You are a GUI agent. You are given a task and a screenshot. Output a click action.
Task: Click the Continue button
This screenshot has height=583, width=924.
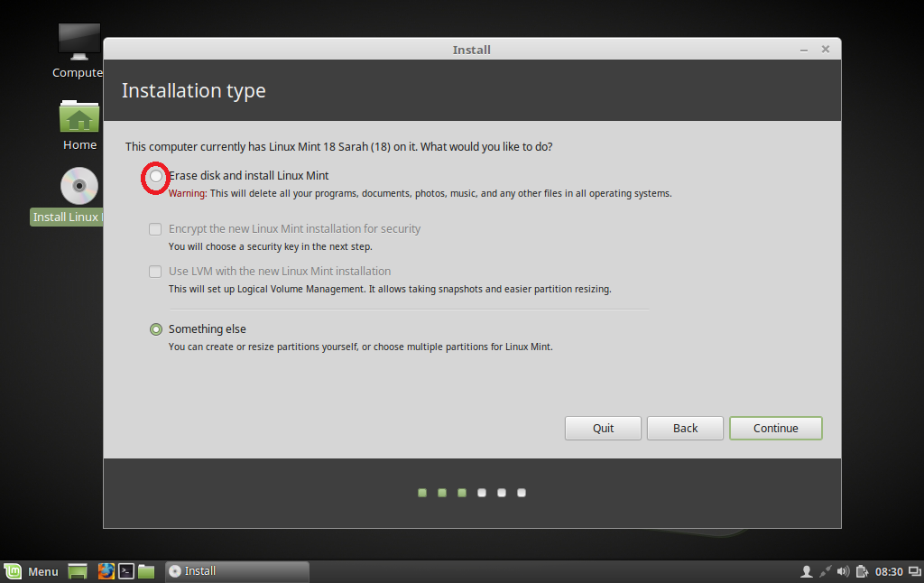(775, 429)
